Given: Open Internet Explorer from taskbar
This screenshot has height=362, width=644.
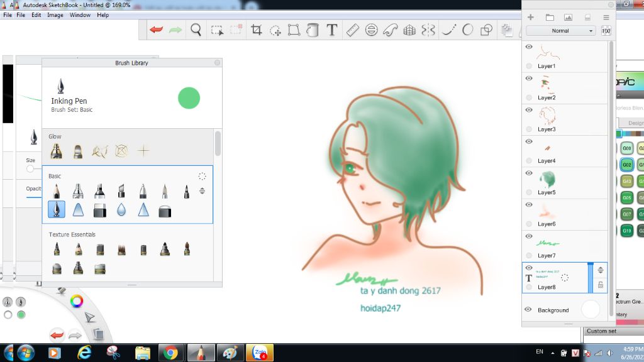Looking at the screenshot, I should [84, 353].
